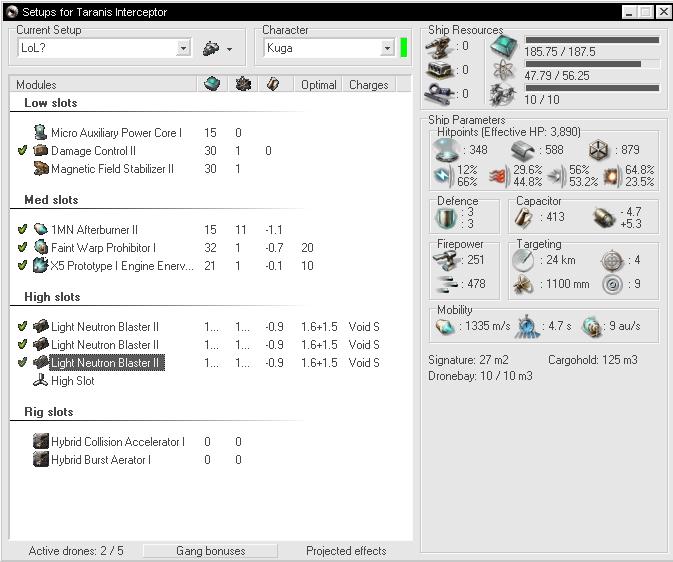673x562 pixels.
Task: Click the calibration icon in Ship Resources
Action: pos(439,94)
